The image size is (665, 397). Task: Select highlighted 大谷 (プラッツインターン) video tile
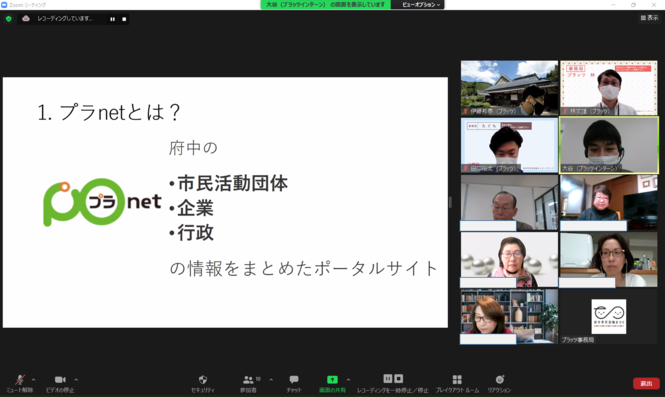pos(609,145)
